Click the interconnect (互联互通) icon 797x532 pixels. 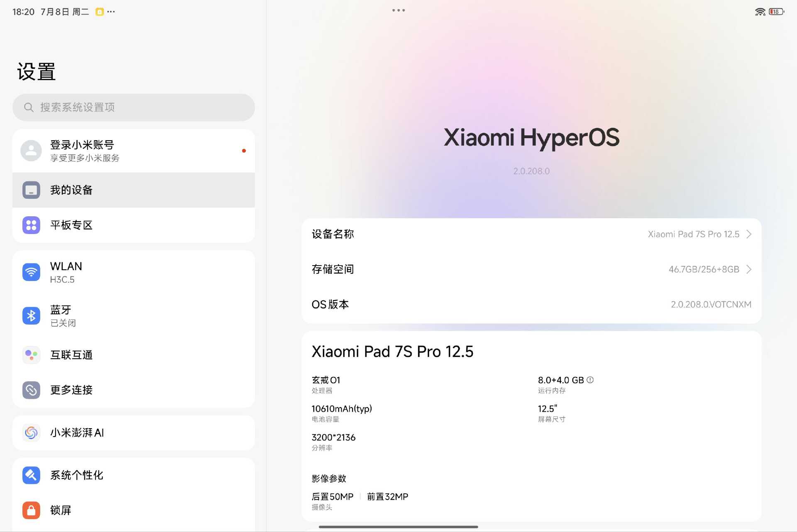tap(31, 355)
